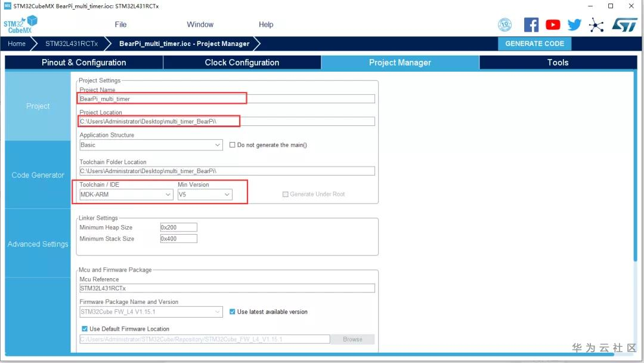Viewport: 644px width, 363px height.
Task: Switch to Pinout & Configuration tab
Action: [x=84, y=63]
